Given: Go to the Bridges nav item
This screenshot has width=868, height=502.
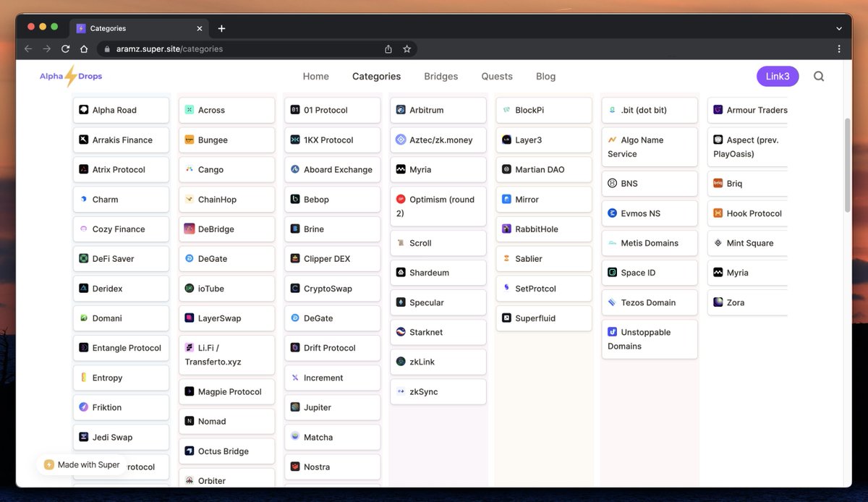Looking at the screenshot, I should 441,76.
